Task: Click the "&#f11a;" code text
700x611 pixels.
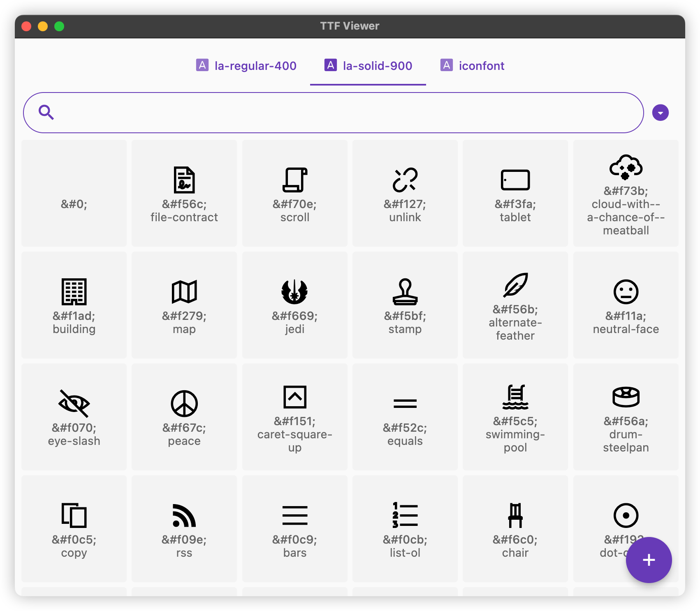Action: (x=626, y=316)
